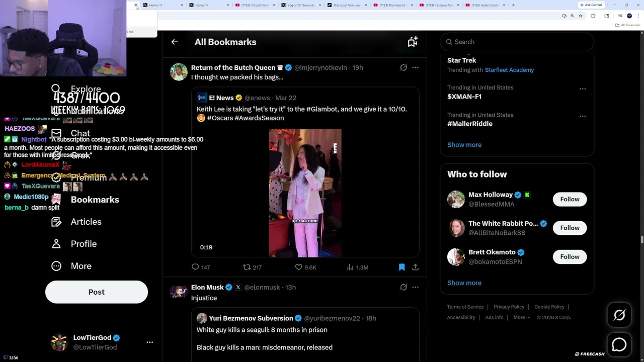This screenshot has width=644, height=362.
Task: Open the @imjerrynotkevin handle
Action: 320,67
